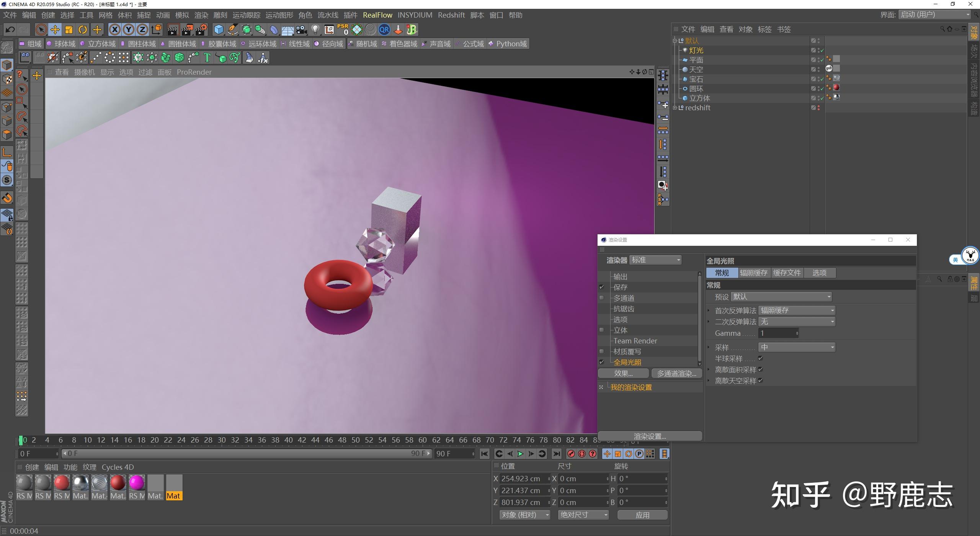Enable the 多通道 checkbox in render settings
Image resolution: width=980 pixels, height=536 pixels.
tap(602, 298)
